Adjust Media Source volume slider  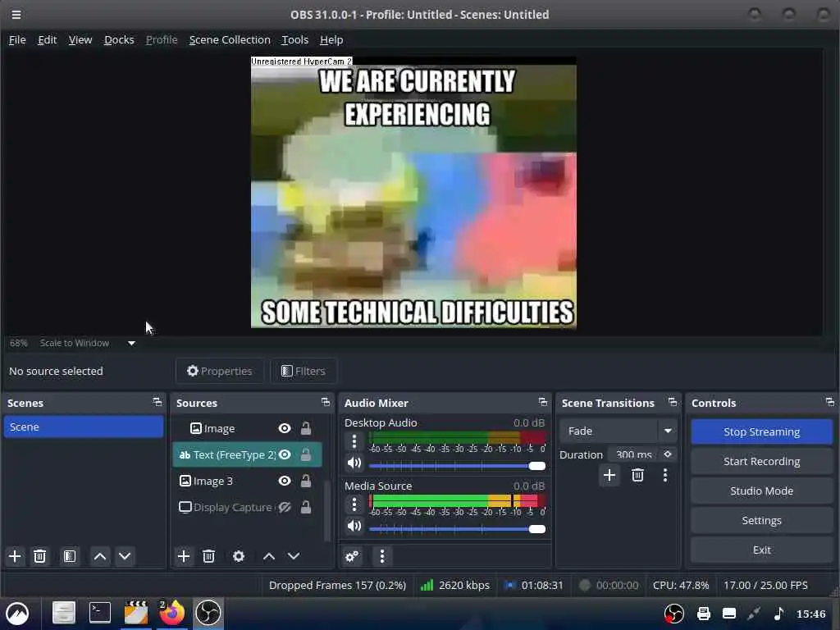458,529
